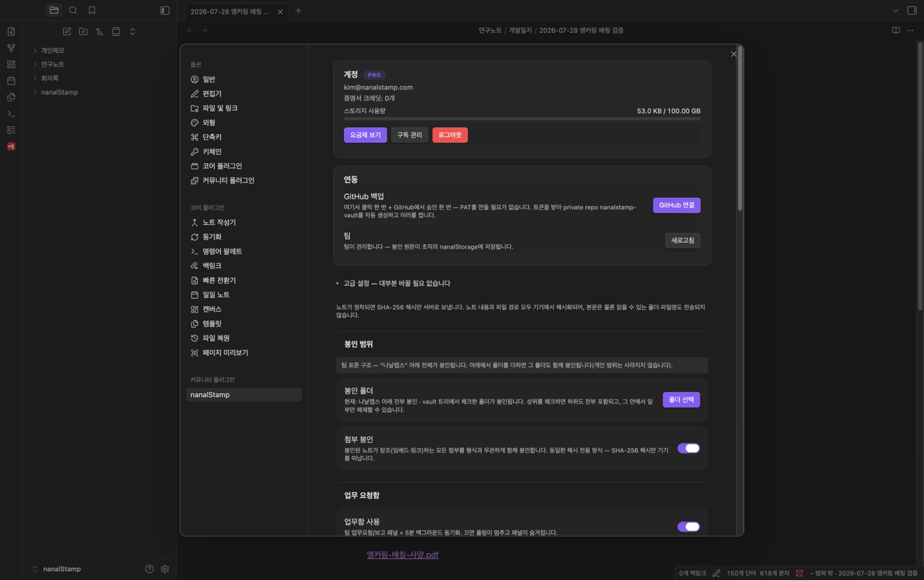Image resolution: width=924 pixels, height=580 pixels.
Task: Go to the 단축키 settings tab
Action: click(x=244, y=137)
